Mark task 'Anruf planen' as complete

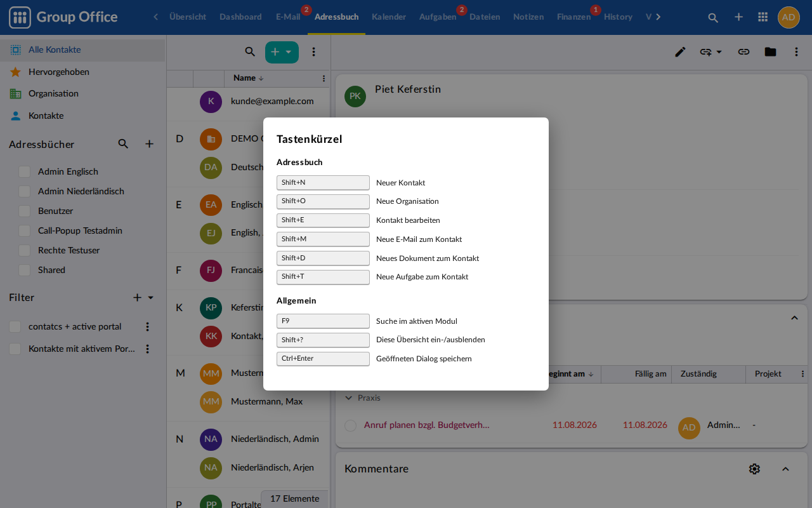[x=350, y=425]
